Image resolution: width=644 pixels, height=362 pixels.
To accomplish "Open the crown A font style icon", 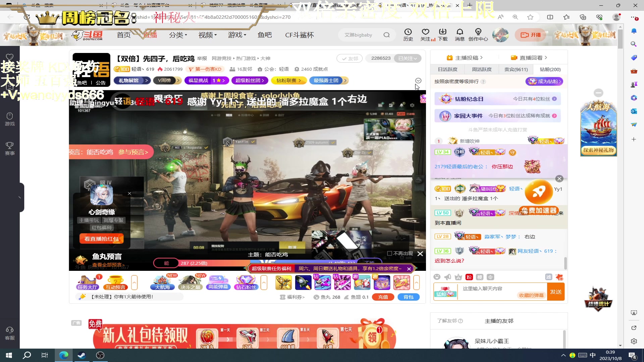I will point(458,277).
